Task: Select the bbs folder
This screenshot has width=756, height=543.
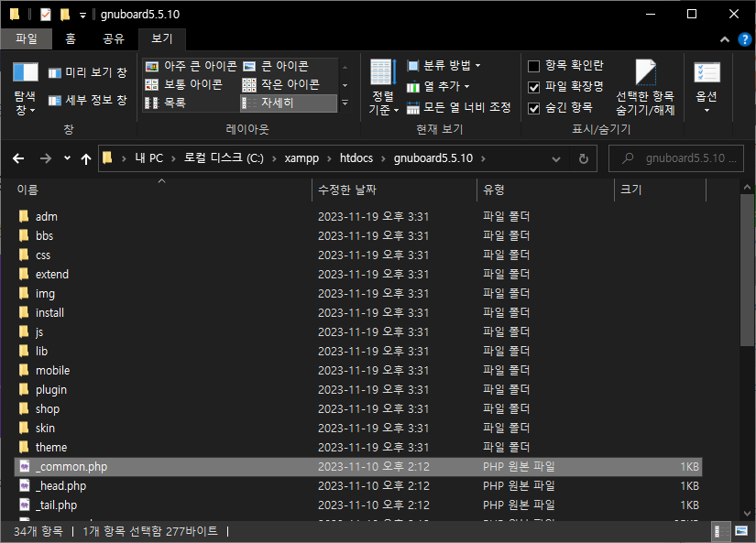Action: pyautogui.click(x=357, y=235)
